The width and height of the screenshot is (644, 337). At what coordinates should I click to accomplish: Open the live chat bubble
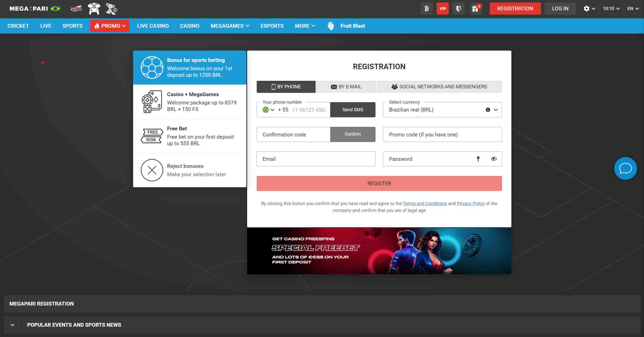[x=626, y=168]
